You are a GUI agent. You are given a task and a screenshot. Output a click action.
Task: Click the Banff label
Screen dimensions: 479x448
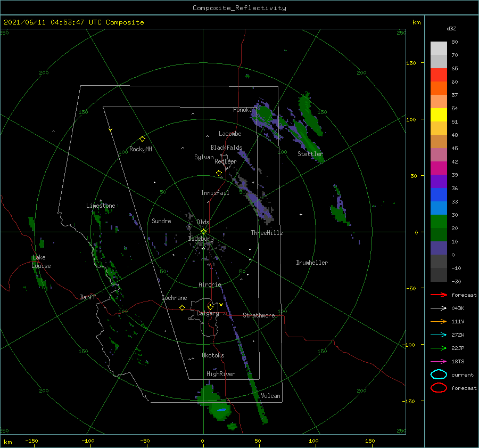pos(88,297)
